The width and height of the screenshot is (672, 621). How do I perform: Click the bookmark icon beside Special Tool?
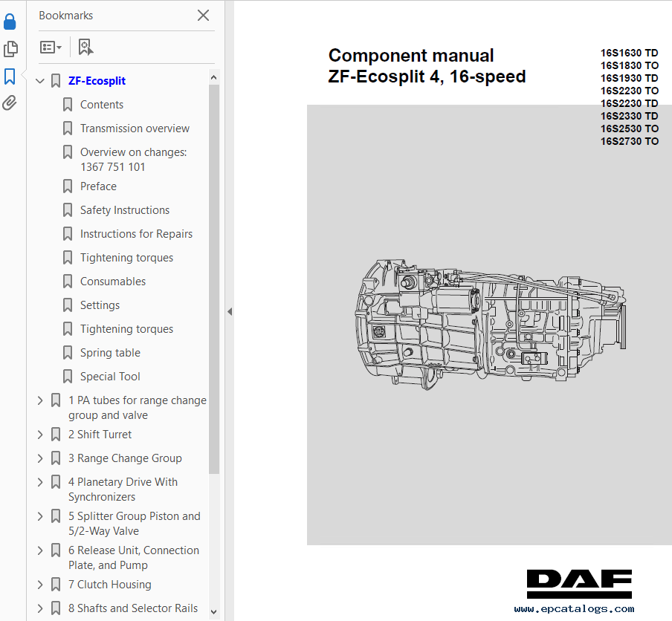coord(68,377)
